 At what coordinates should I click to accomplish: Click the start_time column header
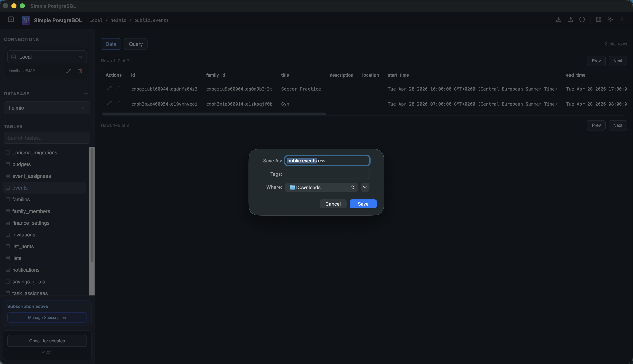click(x=398, y=75)
